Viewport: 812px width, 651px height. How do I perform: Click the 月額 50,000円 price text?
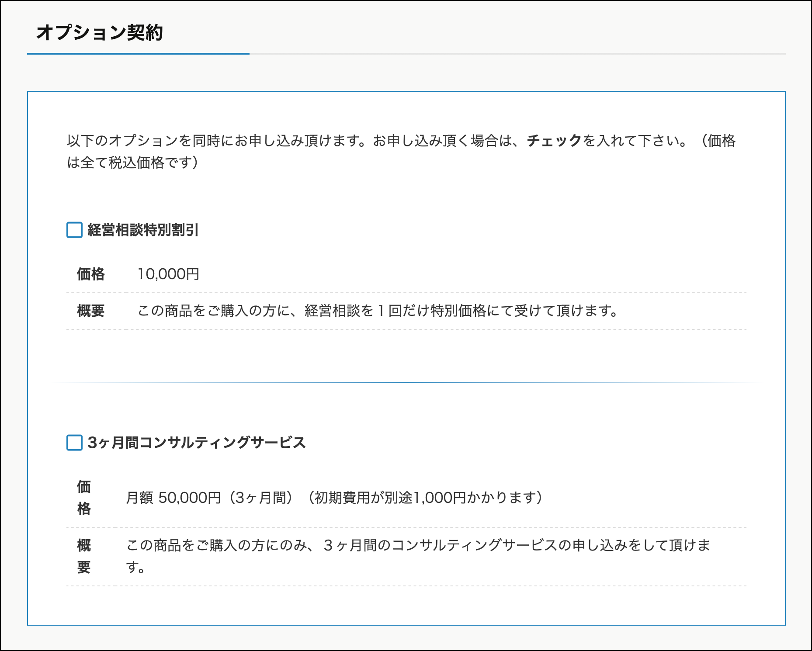173,497
